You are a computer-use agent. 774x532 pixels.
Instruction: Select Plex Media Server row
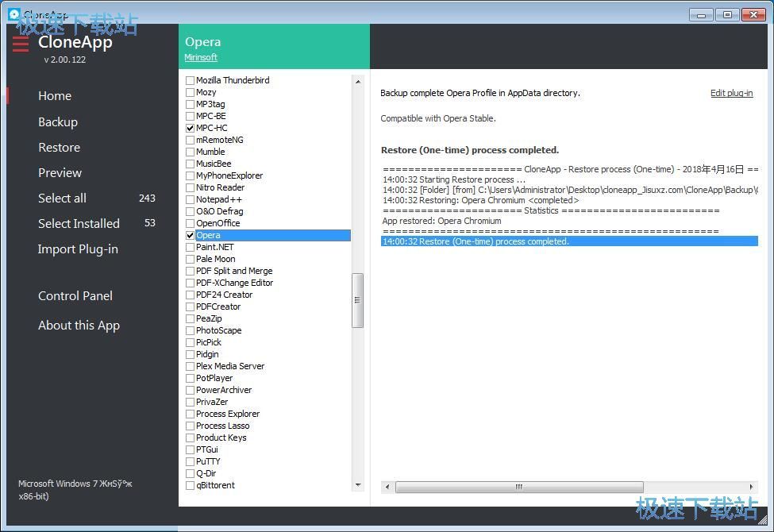pos(230,366)
